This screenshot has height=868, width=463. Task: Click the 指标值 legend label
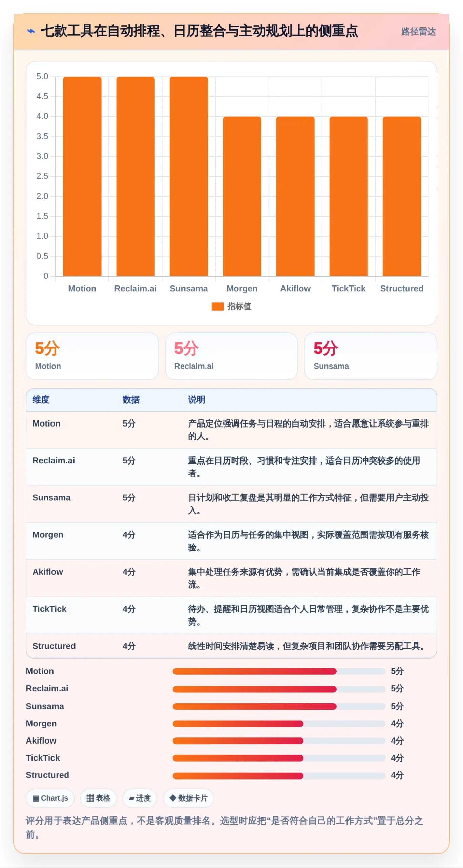[x=239, y=306]
